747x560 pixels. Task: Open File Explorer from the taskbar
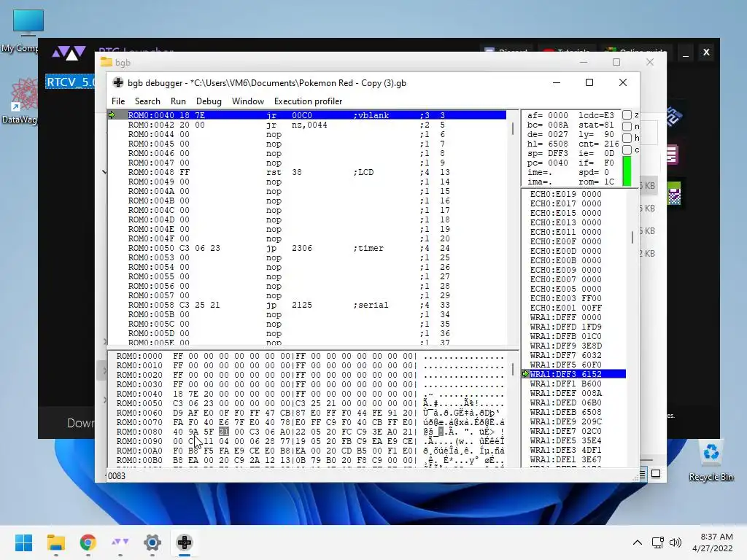point(55,542)
